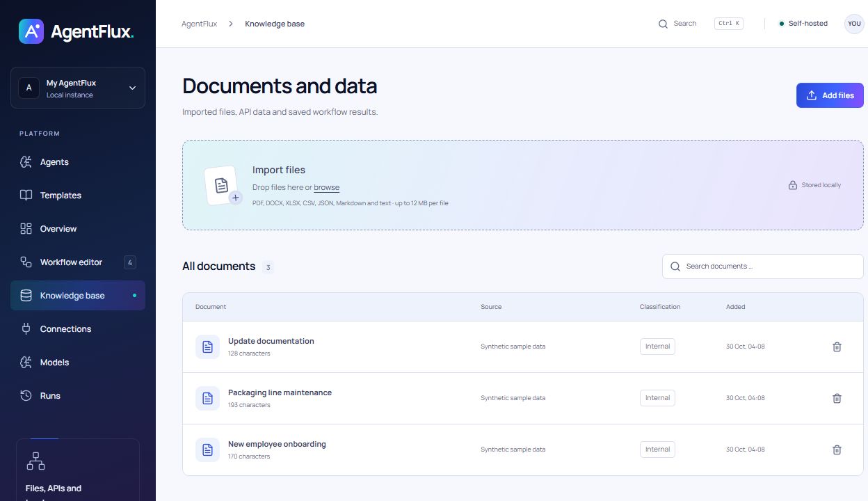Viewport: 868px width, 501px height.
Task: Click the Document column header
Action: (211, 307)
